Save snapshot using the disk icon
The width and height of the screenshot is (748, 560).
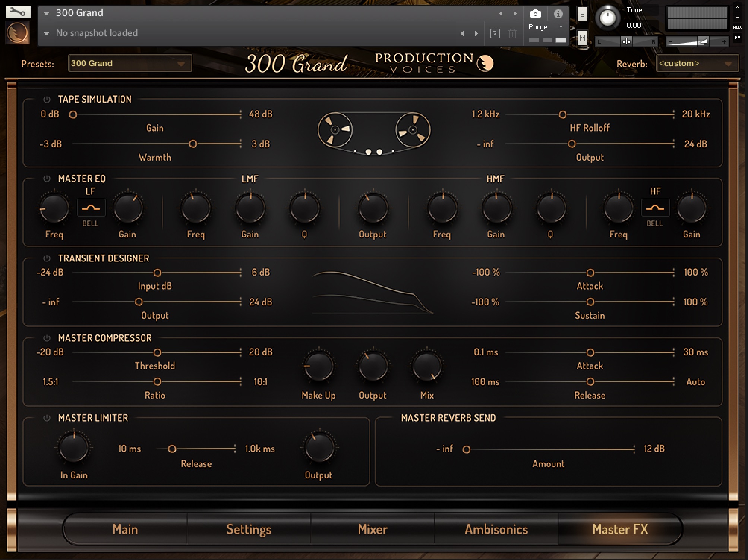[495, 34]
